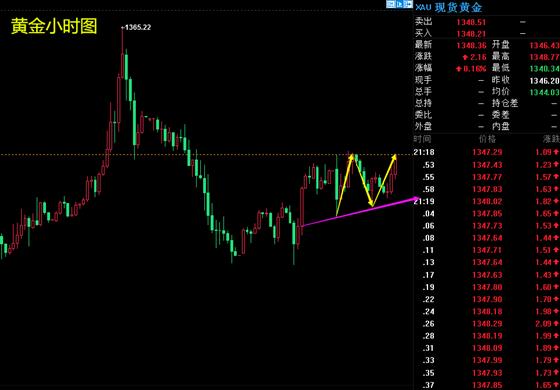Click the 时间 column header
560x390 pixels.
pos(422,139)
